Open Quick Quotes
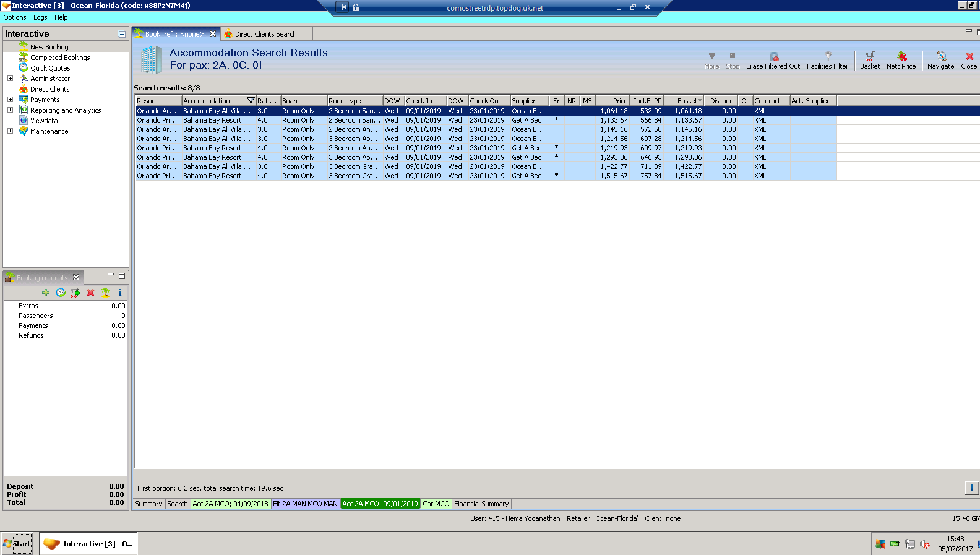This screenshot has width=980, height=555. coord(50,68)
